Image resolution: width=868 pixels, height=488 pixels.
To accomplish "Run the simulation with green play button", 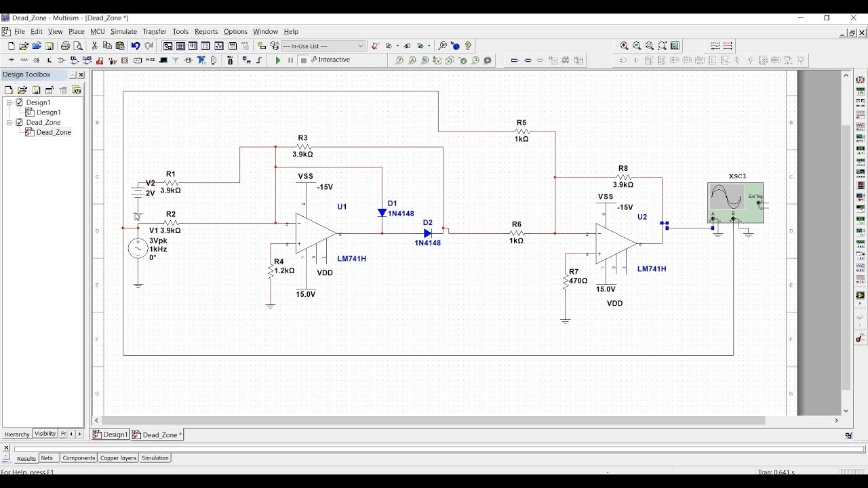I will pyautogui.click(x=278, y=60).
